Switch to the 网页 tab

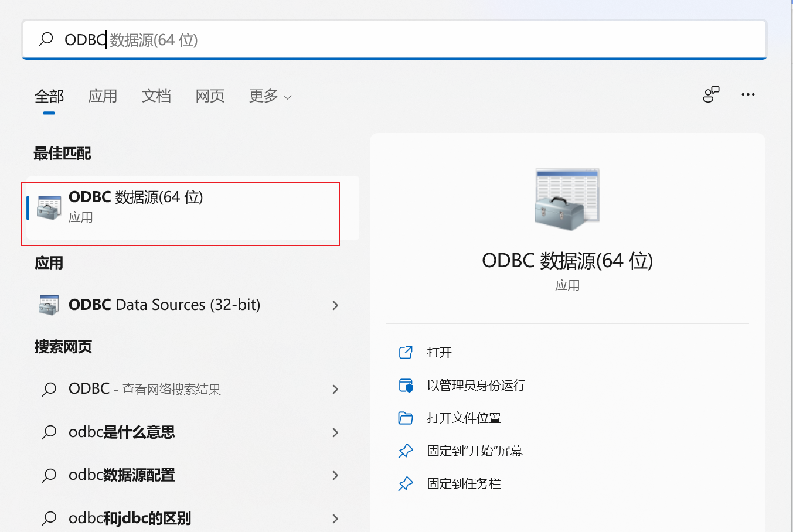209,96
